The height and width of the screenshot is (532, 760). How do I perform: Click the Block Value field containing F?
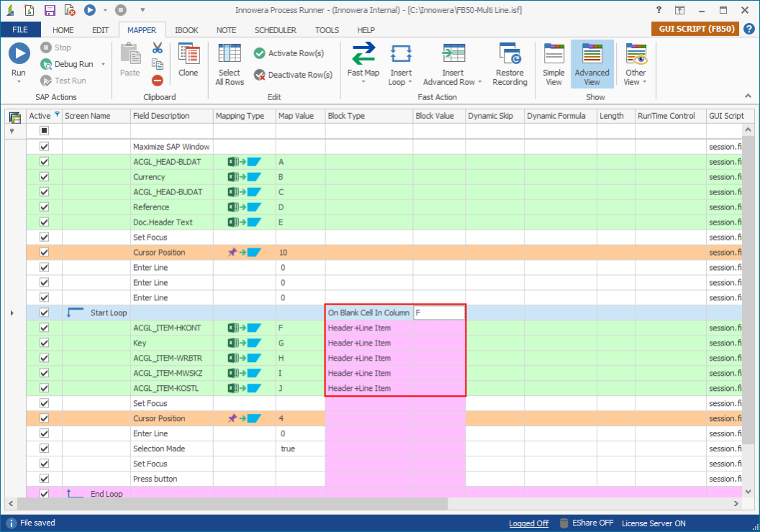(439, 313)
